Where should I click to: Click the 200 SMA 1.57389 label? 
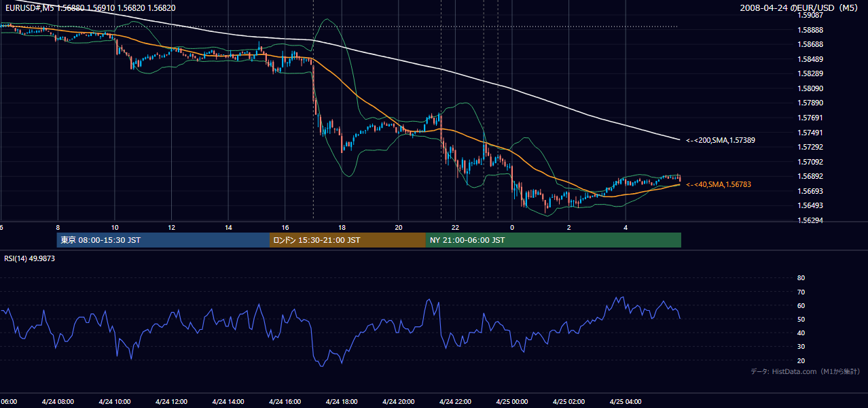point(721,140)
